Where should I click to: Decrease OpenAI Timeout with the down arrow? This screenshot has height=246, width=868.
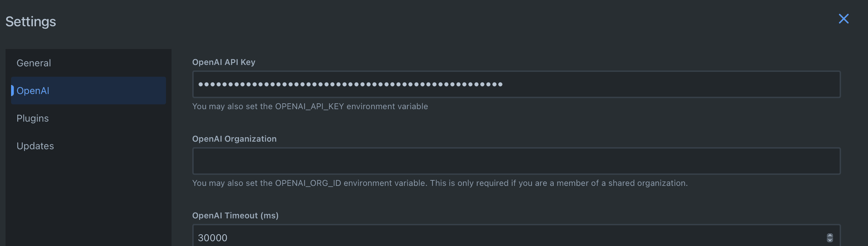[x=830, y=240]
